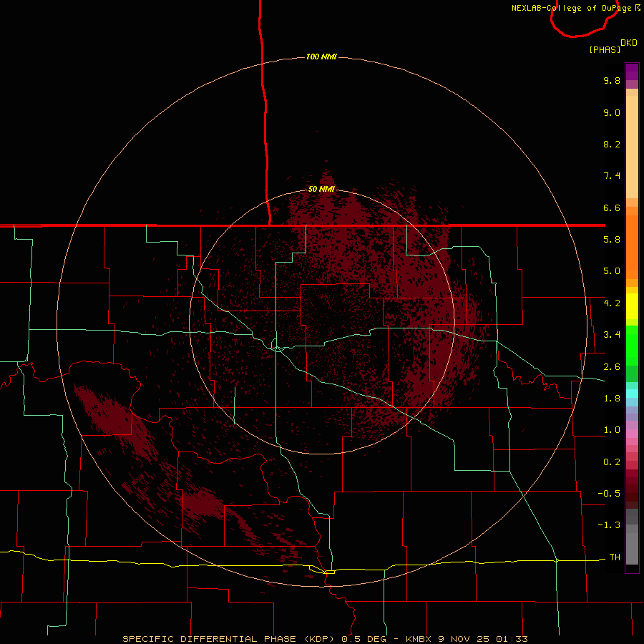Click the bright green segment of the color bar
Image resolution: width=644 pixels, height=644 pixels.
[632, 345]
